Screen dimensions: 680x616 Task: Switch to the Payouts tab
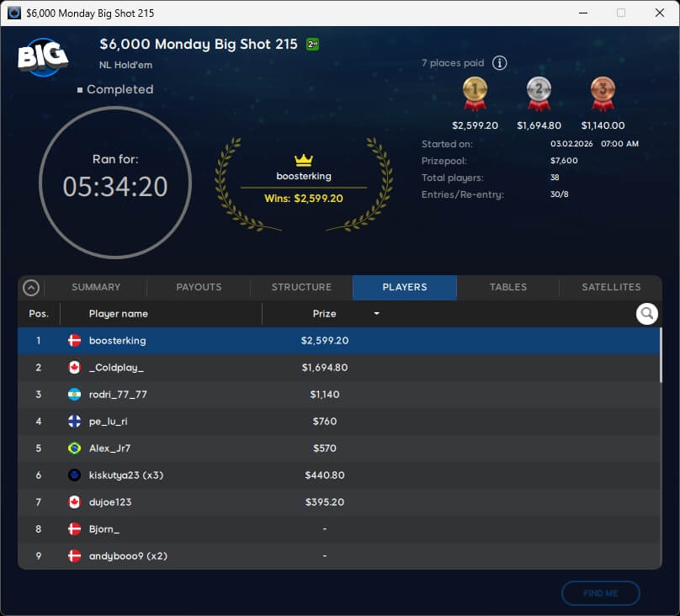pyautogui.click(x=199, y=287)
